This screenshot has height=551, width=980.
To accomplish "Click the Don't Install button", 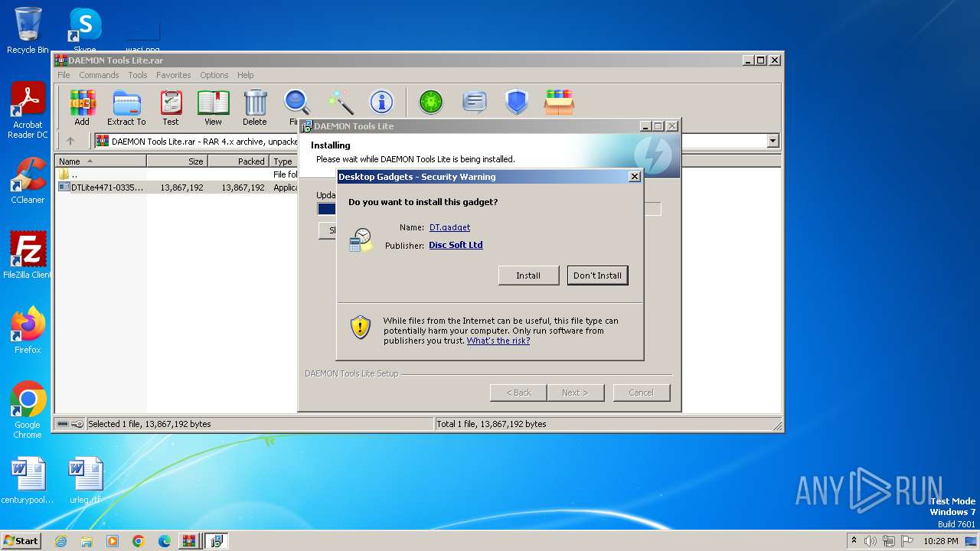I will point(598,275).
